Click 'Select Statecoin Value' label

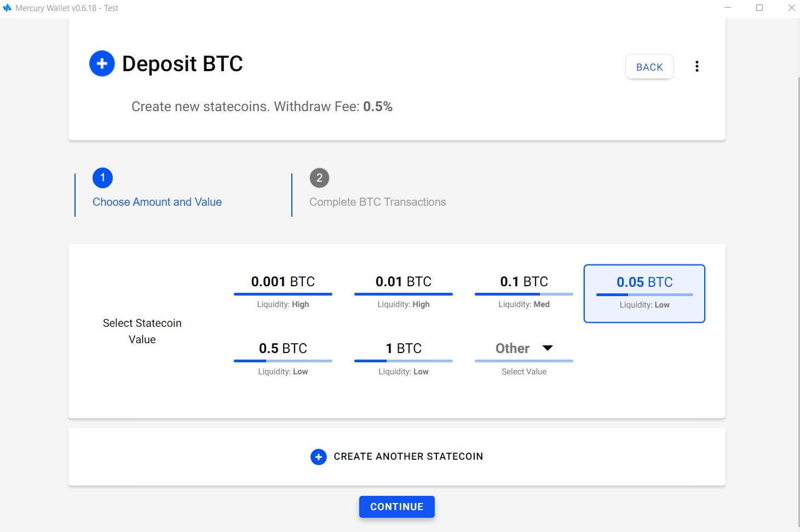142,331
